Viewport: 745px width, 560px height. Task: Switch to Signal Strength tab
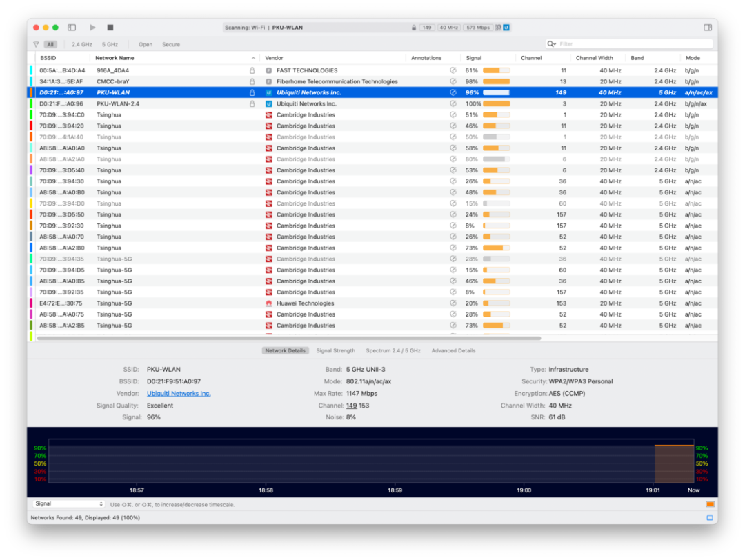point(335,350)
